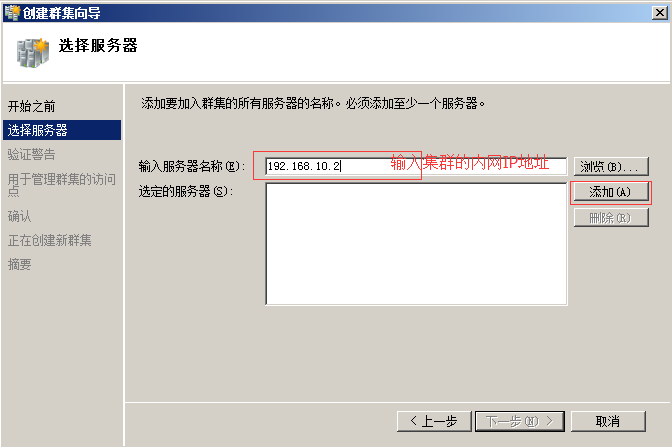Cancel the wizard with 取消
This screenshot has width=672, height=447.
click(x=608, y=421)
